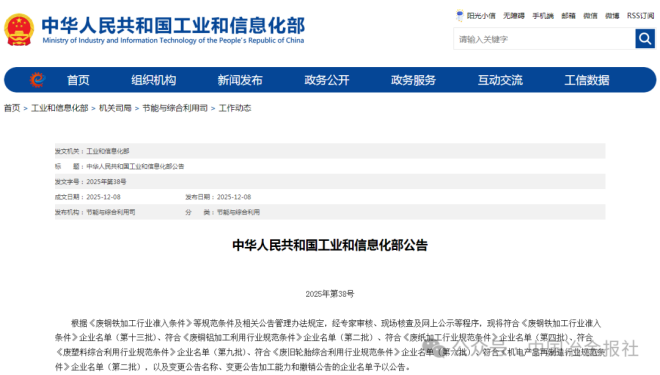Viewport: 660px width, 375px height.
Task: Click the announcement body paragraph
Action: (x=330, y=345)
